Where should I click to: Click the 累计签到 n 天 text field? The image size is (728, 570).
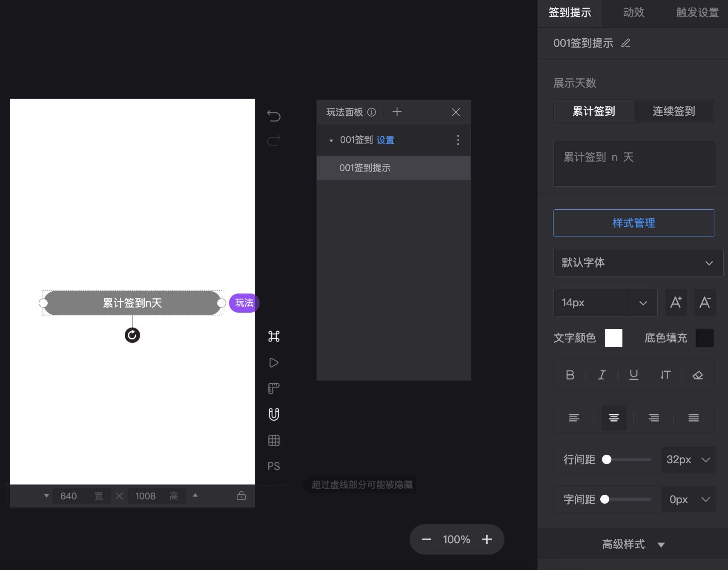coord(634,164)
